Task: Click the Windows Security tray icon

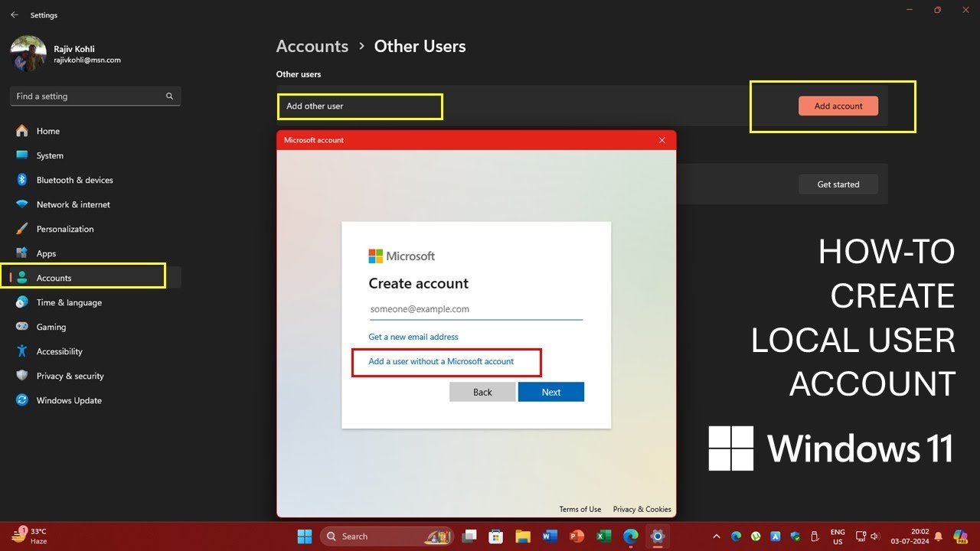Action: tap(795, 536)
